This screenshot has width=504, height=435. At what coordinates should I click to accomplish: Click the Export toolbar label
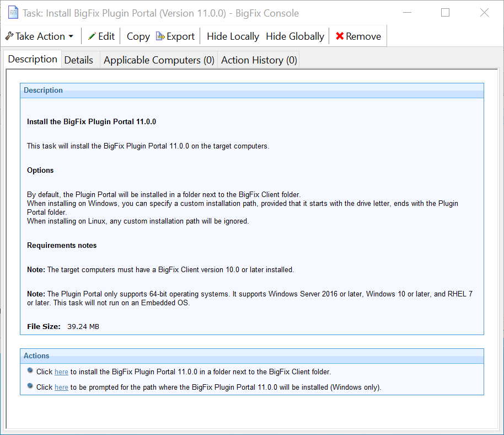pos(180,36)
